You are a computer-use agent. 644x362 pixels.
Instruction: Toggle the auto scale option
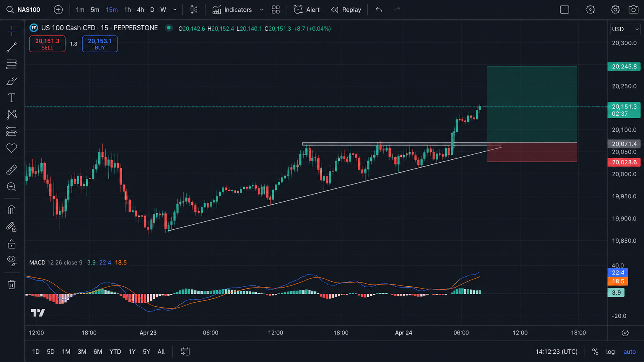629,352
